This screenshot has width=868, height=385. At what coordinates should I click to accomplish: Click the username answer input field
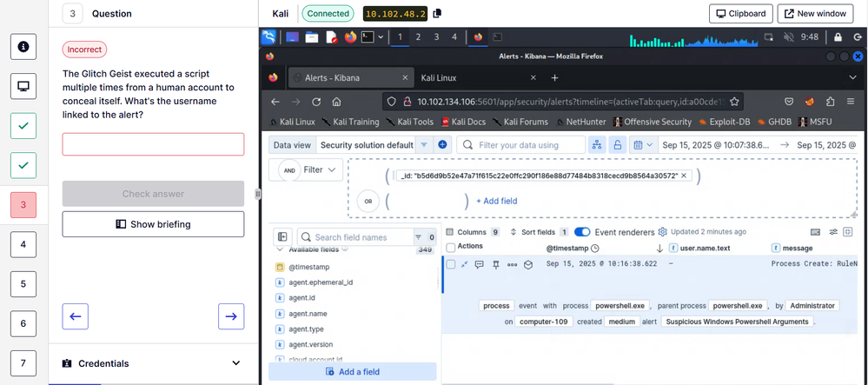click(x=153, y=144)
